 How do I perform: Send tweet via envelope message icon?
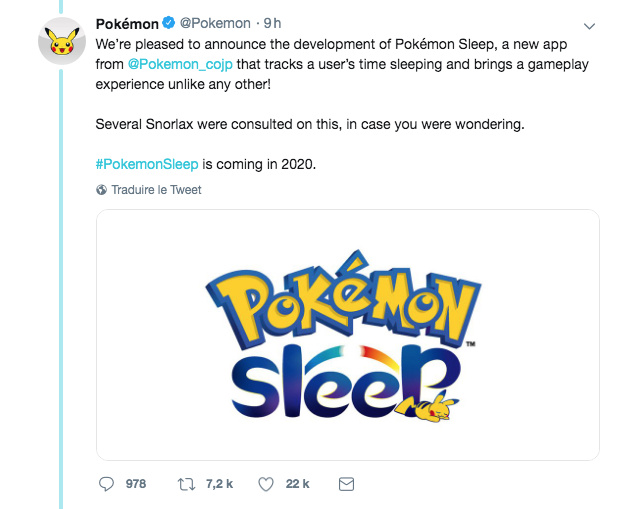click(x=346, y=484)
